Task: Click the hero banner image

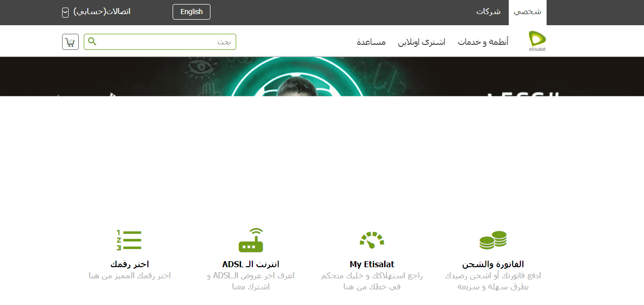Action: pyautogui.click(x=322, y=77)
